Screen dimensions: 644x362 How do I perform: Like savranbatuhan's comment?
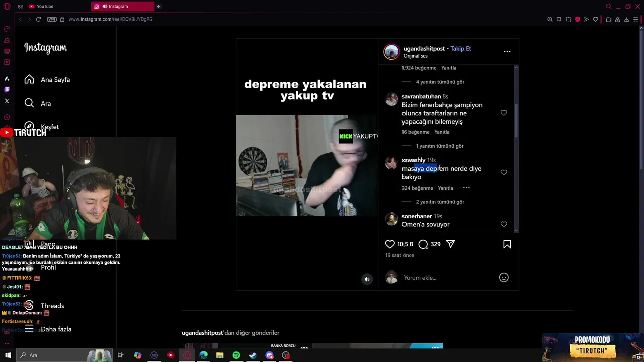(504, 113)
